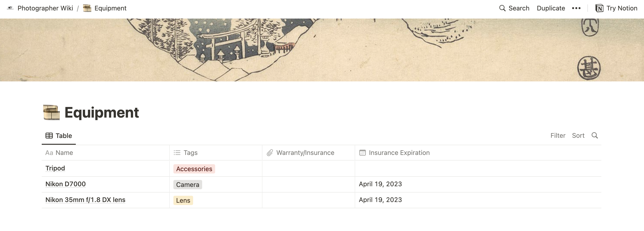Image resolution: width=644 pixels, height=231 pixels.
Task: Click the calendar icon in Insurance Expiration header
Action: (363, 153)
